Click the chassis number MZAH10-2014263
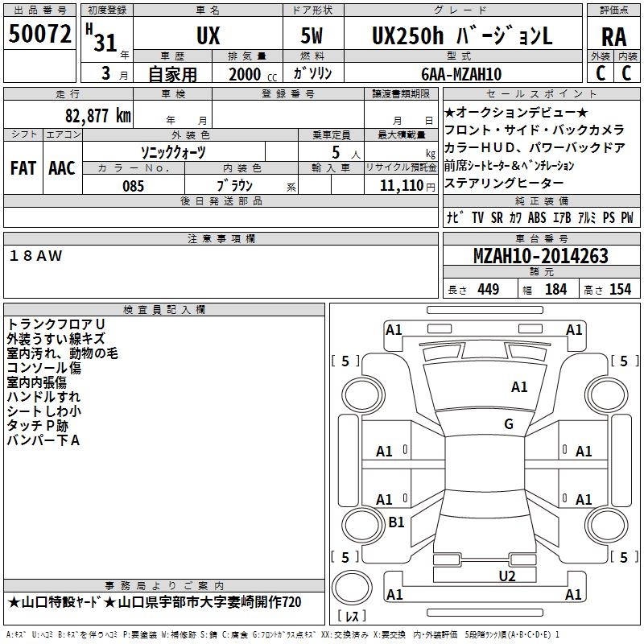The height and width of the screenshot is (644, 644). (540, 257)
